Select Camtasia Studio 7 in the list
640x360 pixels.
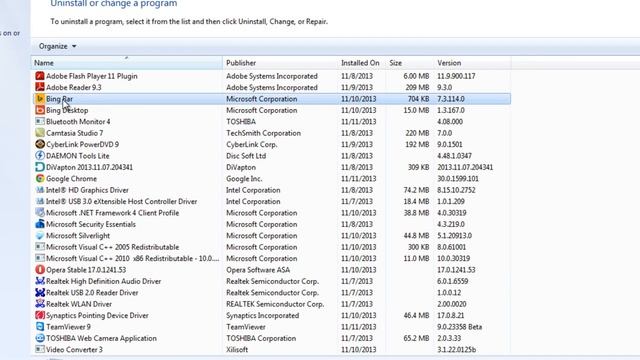(x=74, y=133)
